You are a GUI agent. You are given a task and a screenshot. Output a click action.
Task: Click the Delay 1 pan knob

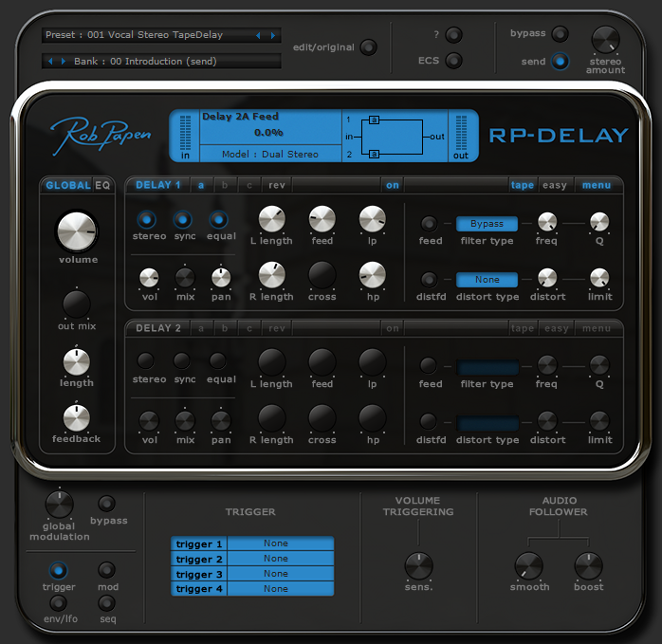(x=221, y=278)
